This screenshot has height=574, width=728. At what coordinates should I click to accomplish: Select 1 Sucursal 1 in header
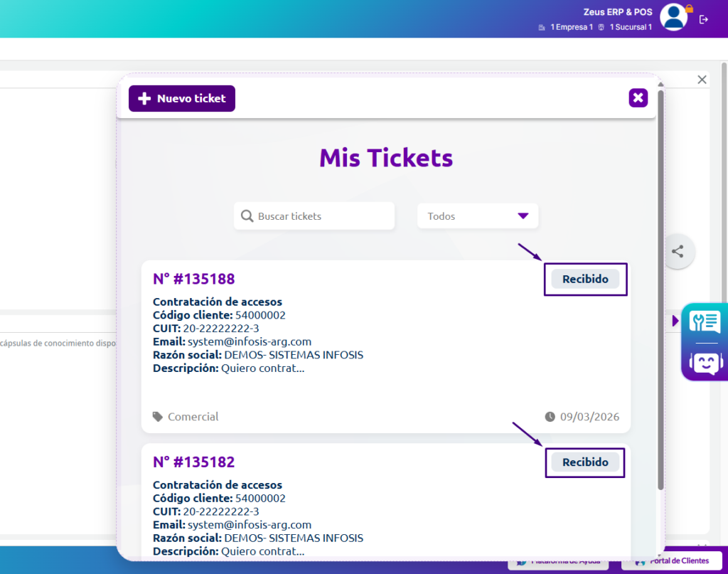[x=625, y=27]
